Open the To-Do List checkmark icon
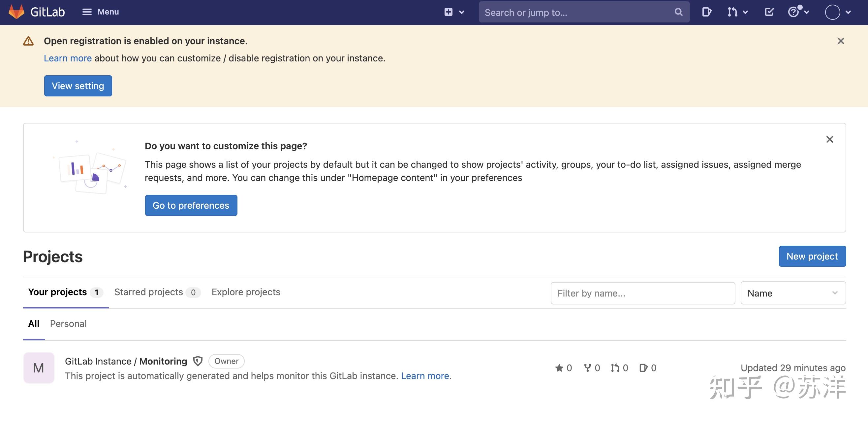 pos(769,12)
